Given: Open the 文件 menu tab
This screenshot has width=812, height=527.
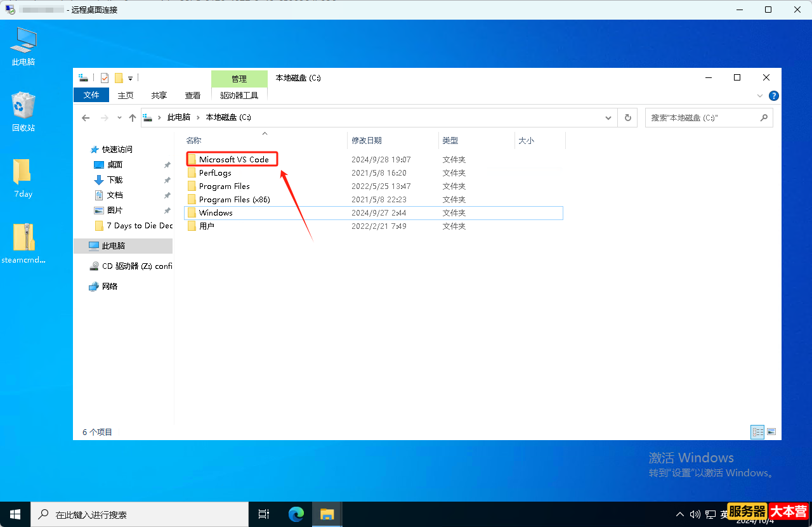Looking at the screenshot, I should [91, 95].
